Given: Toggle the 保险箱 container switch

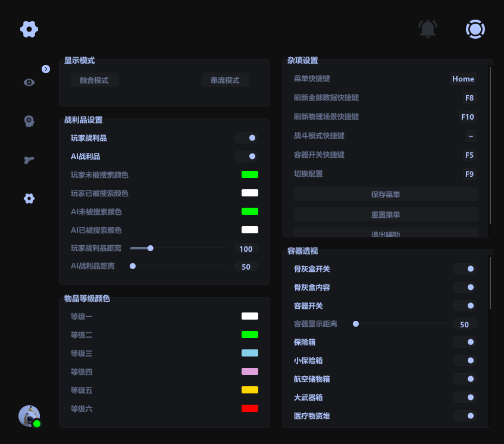Looking at the screenshot, I should [464, 342].
